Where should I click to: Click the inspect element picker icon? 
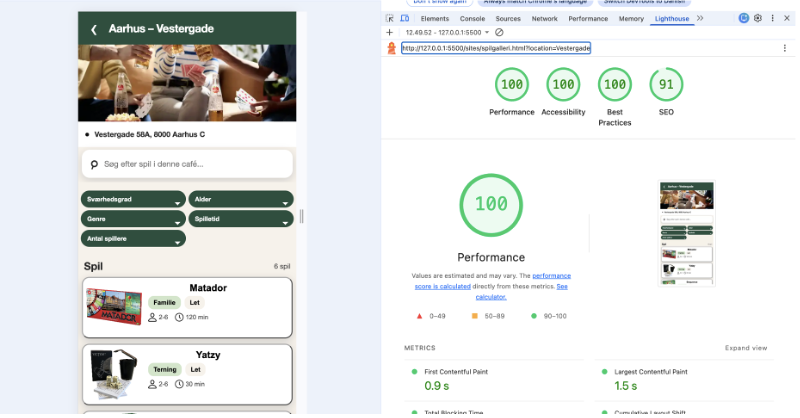pyautogui.click(x=390, y=18)
